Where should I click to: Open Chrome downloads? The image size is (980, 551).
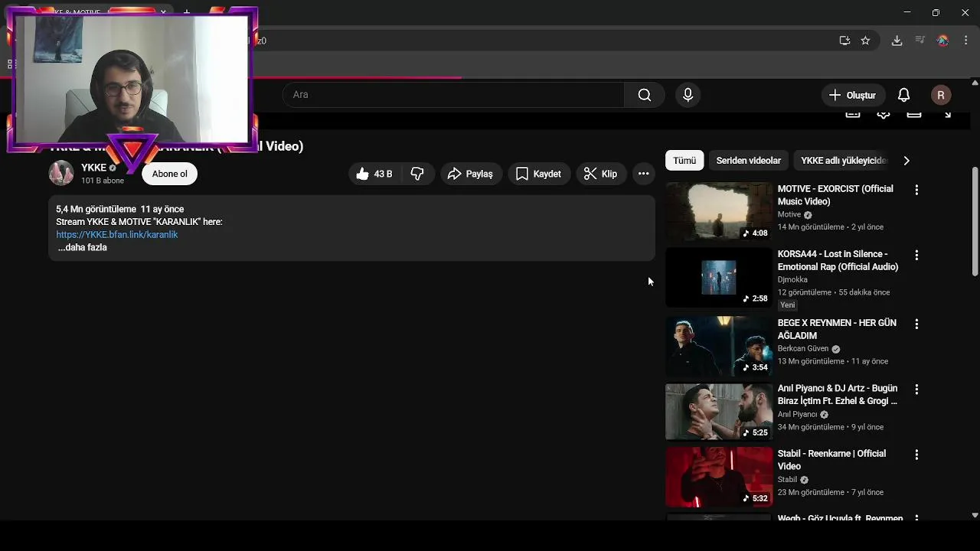pos(897,41)
